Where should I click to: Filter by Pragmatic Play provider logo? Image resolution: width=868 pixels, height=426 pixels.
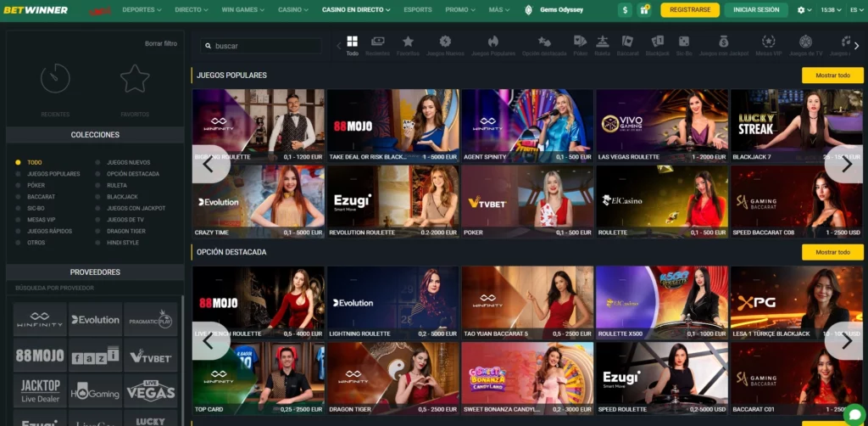[x=151, y=319]
